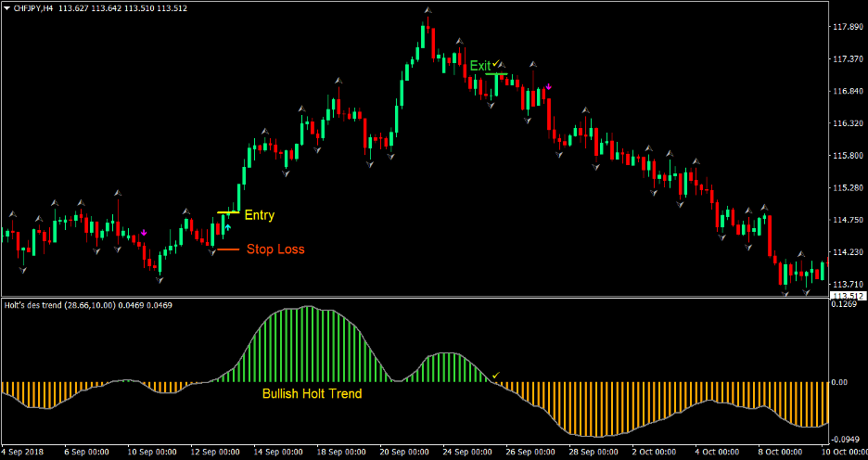The height and width of the screenshot is (460, 868).
Task: Click the 24 Sep 00:00 time label
Action: pyautogui.click(x=469, y=451)
